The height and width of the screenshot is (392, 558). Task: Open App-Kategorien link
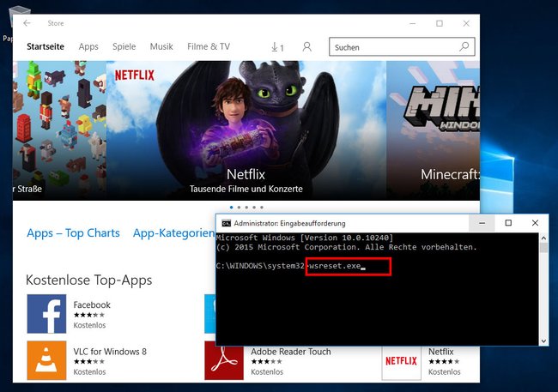[x=173, y=233]
